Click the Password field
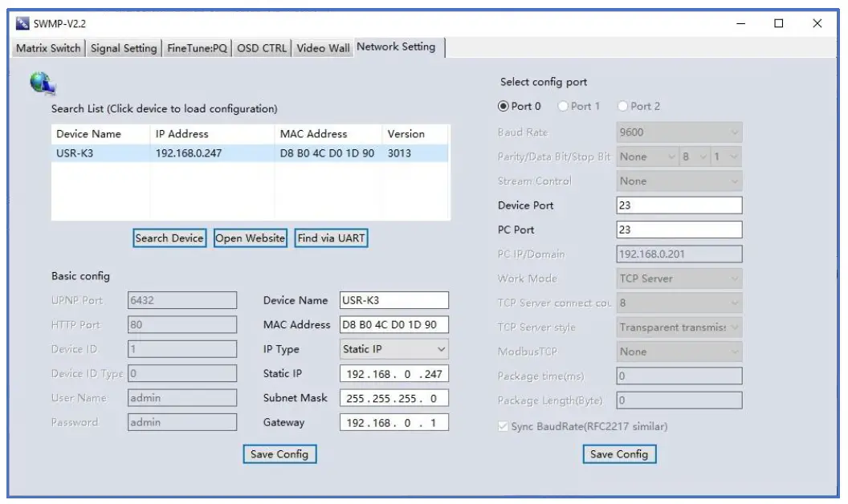 (182, 422)
